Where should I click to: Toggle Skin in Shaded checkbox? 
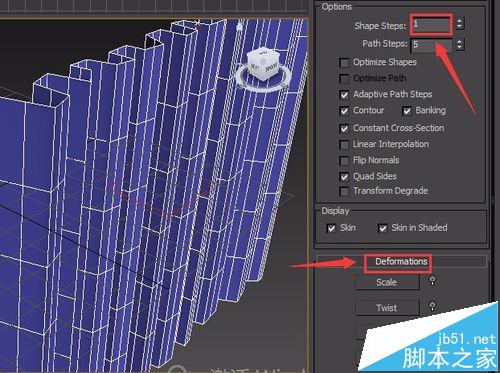click(x=383, y=228)
